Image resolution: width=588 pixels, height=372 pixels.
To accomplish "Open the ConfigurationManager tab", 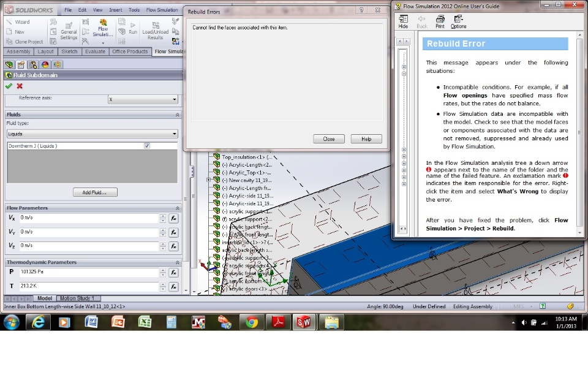I will pos(33,64).
